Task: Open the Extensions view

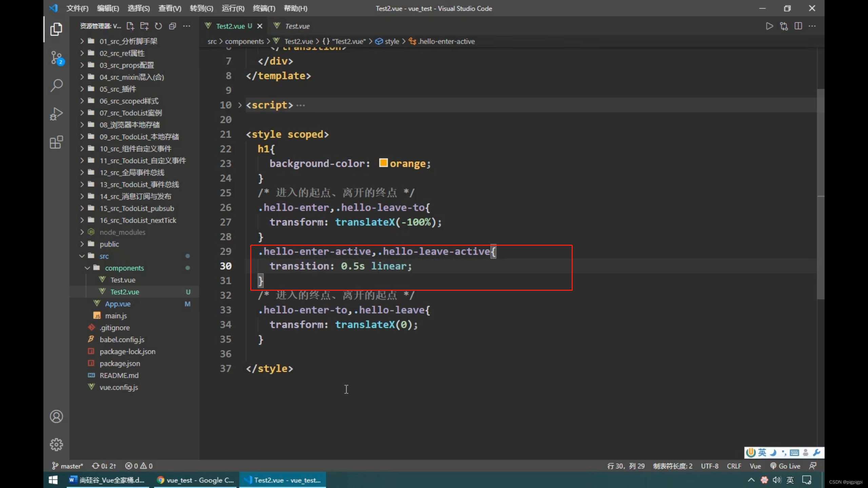Action: coord(56,142)
